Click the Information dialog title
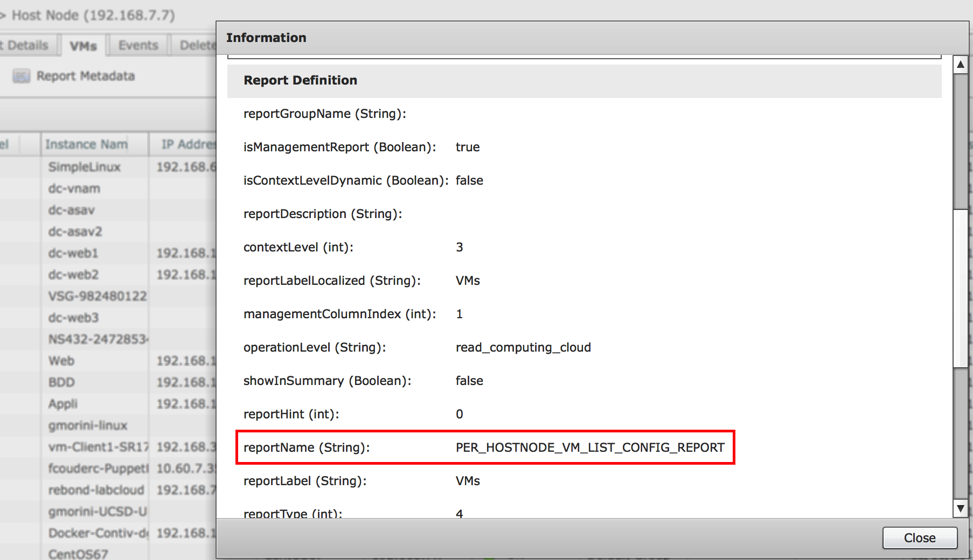The image size is (973, 560). coord(266,38)
